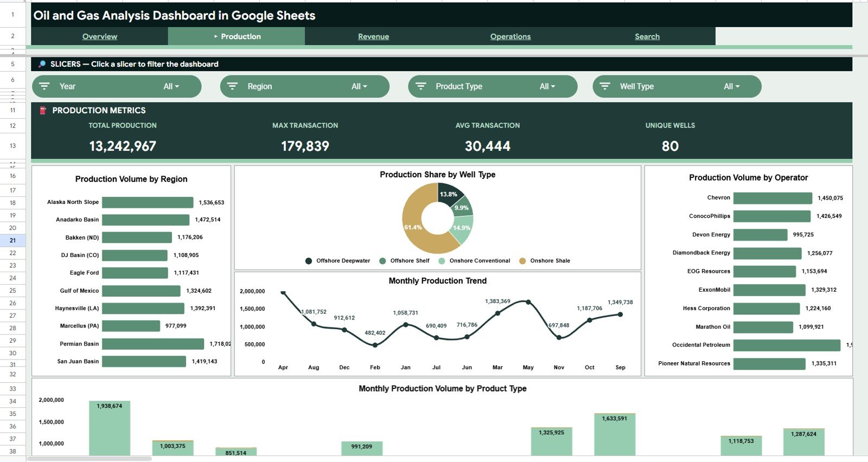Click the Anadarko Basin value 1,472,514
Image resolution: width=868 pixels, height=462 pixels.
(x=208, y=220)
